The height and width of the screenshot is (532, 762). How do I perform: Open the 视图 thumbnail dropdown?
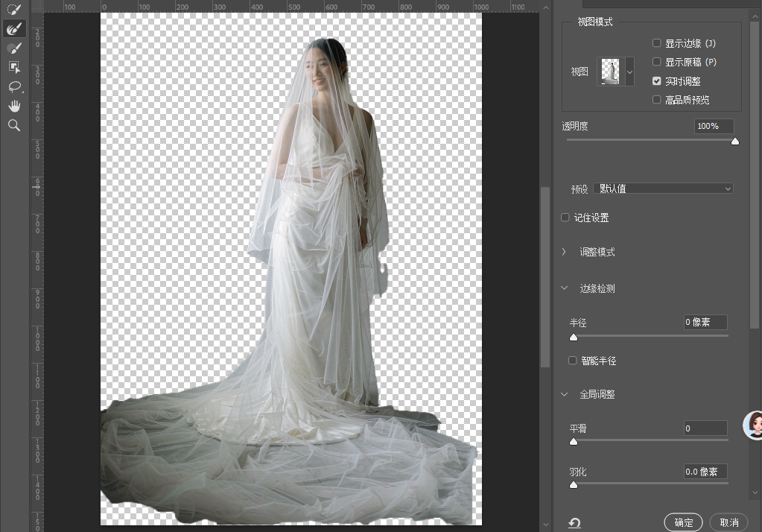(x=615, y=72)
